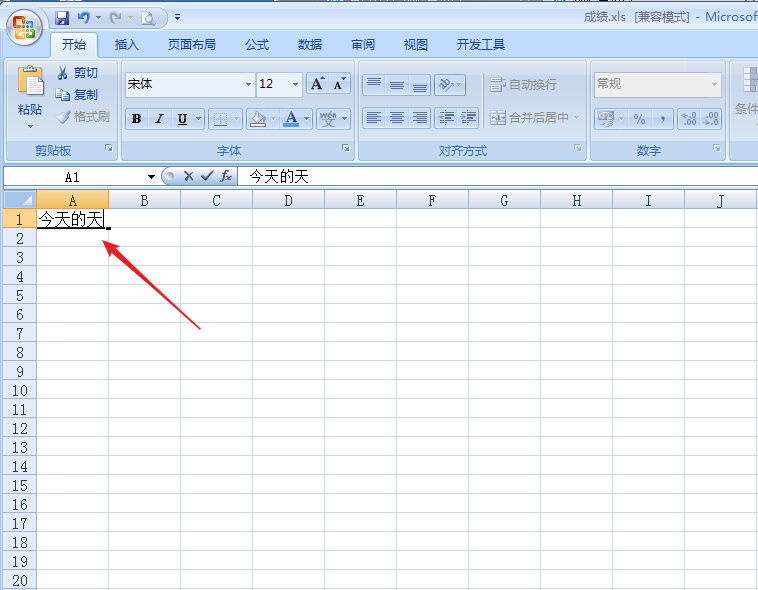The width and height of the screenshot is (758, 590).
Task: Click the cell borders icon
Action: [220, 118]
